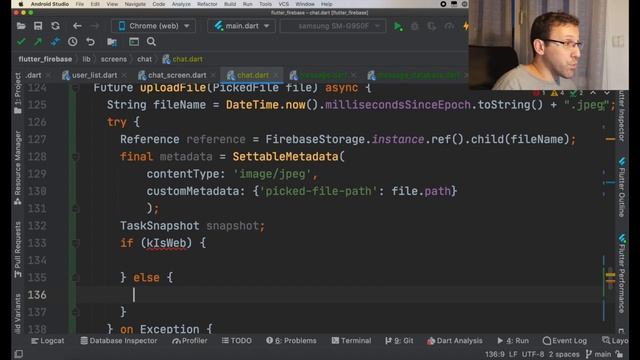The width and height of the screenshot is (640, 360).
Task: Open the Dart Analysis tool window
Action: (x=455, y=340)
